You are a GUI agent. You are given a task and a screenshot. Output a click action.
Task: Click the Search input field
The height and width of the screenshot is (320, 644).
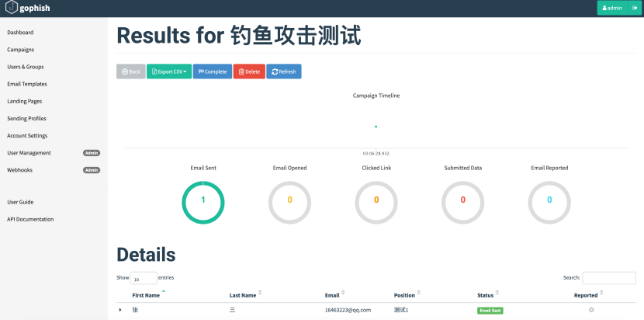(x=608, y=277)
